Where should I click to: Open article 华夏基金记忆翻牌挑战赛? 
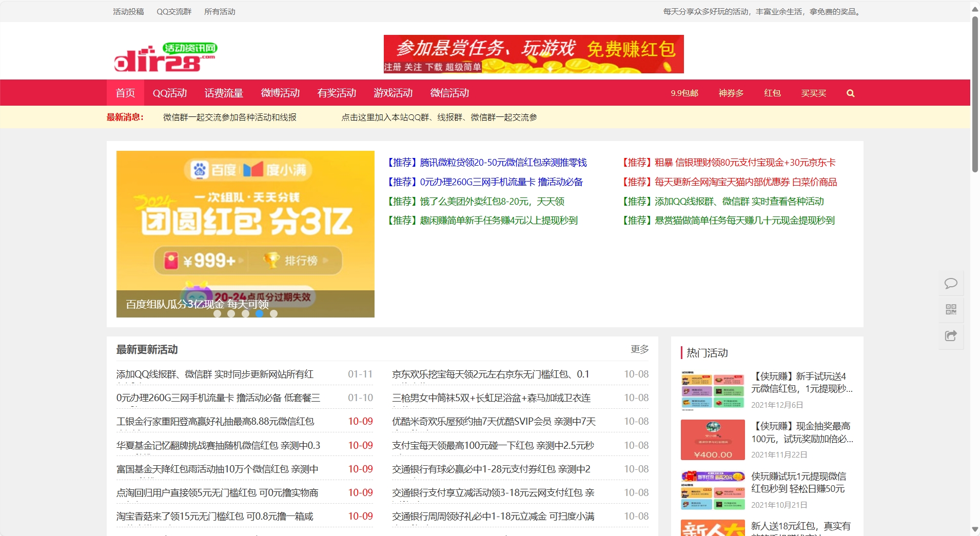coord(218,446)
